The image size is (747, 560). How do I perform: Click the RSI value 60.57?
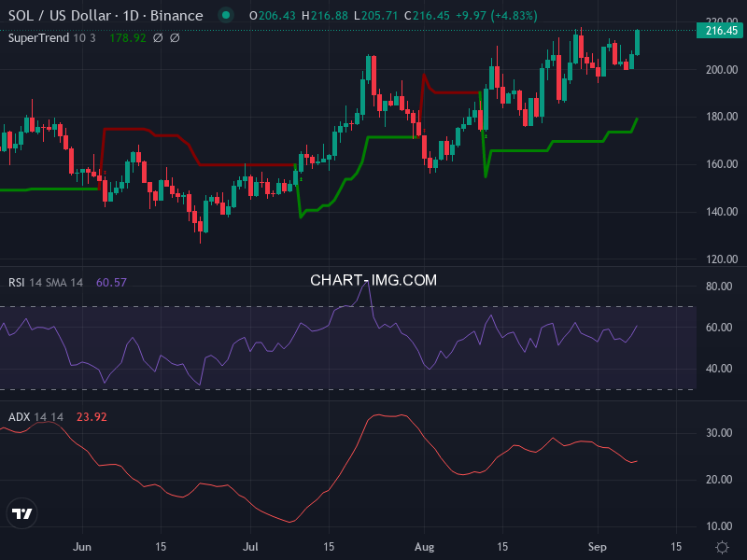111,283
